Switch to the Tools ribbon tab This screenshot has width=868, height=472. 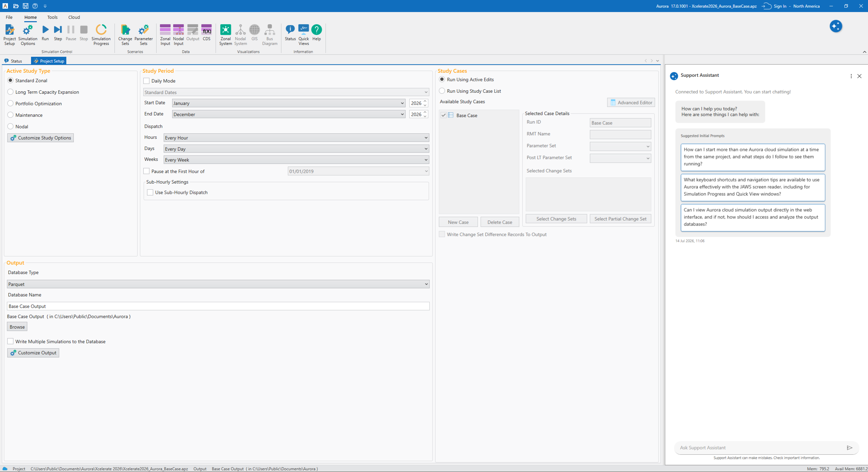[52, 17]
